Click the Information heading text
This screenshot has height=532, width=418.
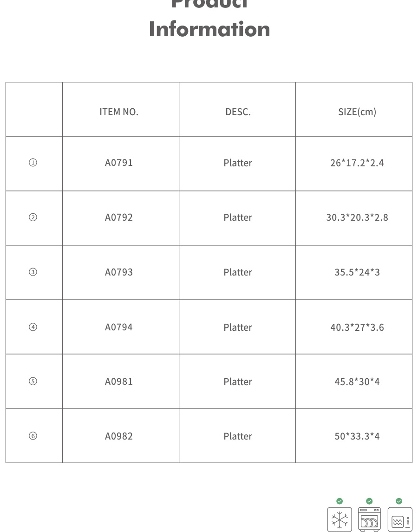pos(209,29)
